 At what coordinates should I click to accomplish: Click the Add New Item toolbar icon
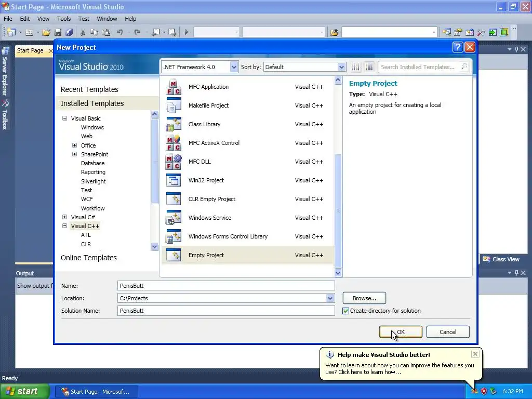(x=29, y=32)
